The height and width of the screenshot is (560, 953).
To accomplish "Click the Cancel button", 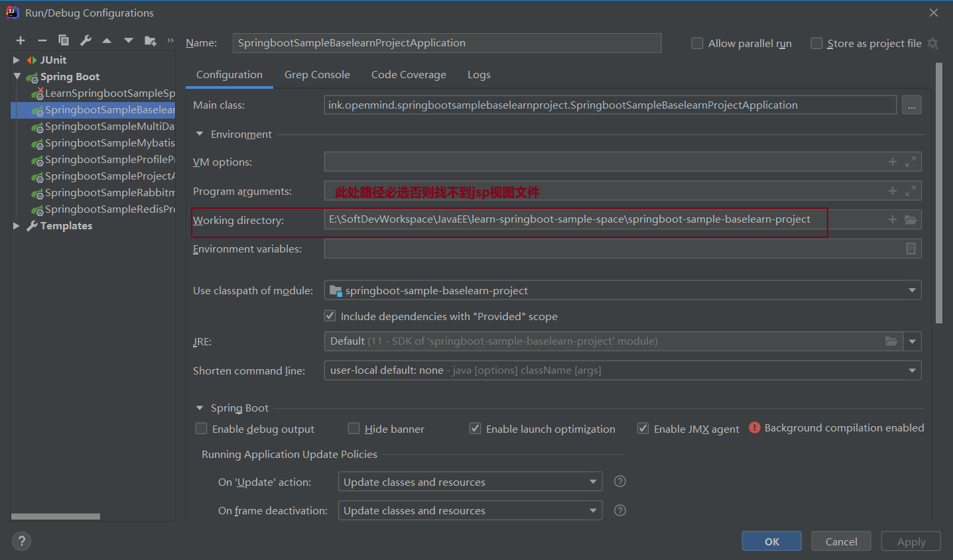I will 841,541.
